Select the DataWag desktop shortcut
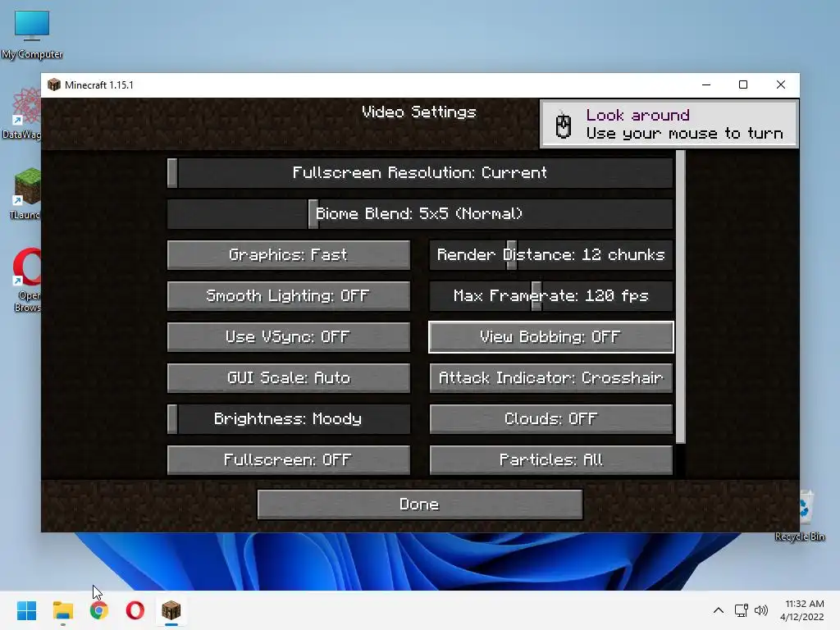This screenshot has height=630, width=840. coord(21,114)
